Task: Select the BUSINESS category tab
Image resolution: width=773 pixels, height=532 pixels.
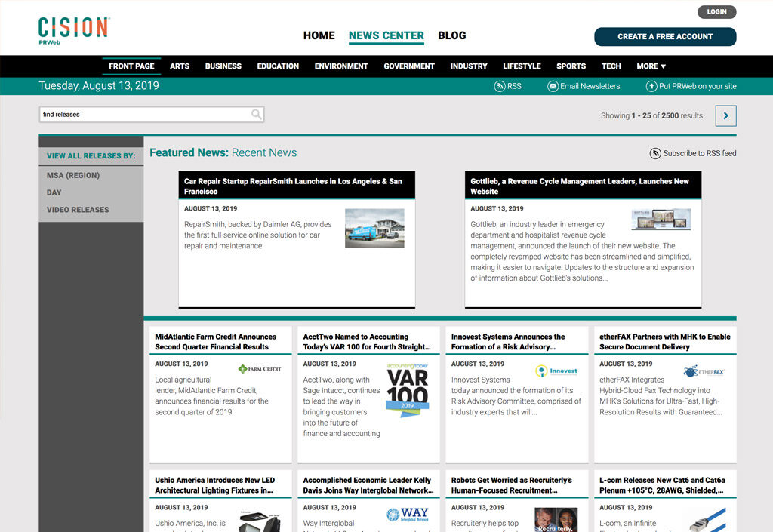Action: pyautogui.click(x=223, y=66)
